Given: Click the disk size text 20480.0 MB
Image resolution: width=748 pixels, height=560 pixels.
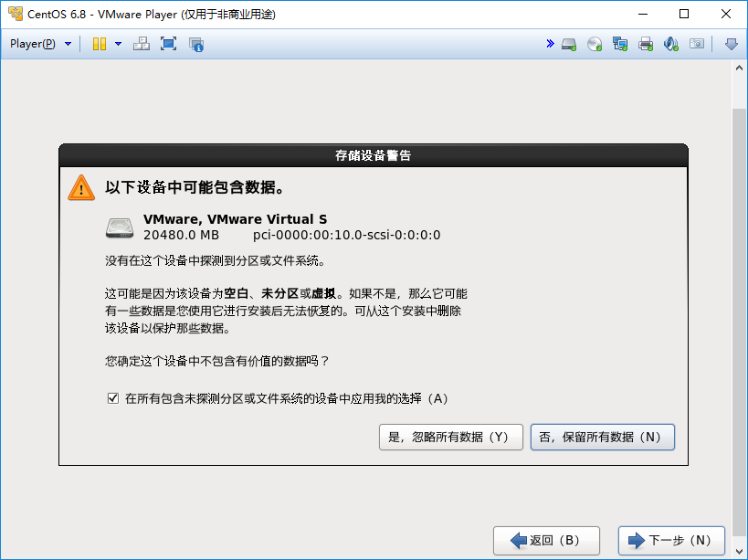Looking at the screenshot, I should [x=181, y=235].
